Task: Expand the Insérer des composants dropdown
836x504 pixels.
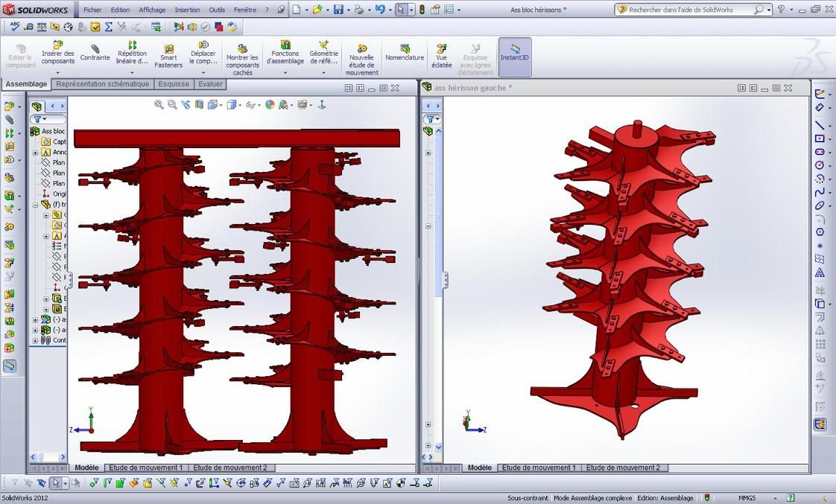Action: click(58, 72)
